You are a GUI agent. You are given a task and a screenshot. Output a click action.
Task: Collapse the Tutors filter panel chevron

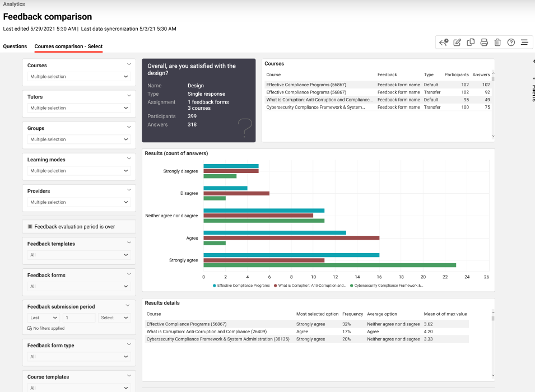tap(129, 96)
